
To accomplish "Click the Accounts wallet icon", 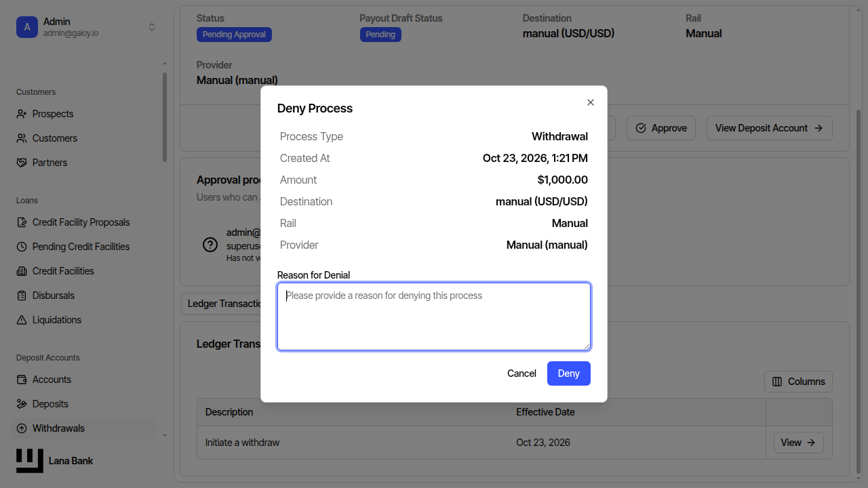I will pyautogui.click(x=22, y=380).
